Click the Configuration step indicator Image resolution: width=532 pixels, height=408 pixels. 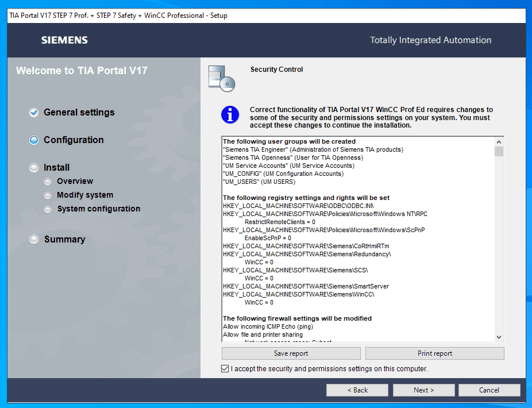[34, 140]
